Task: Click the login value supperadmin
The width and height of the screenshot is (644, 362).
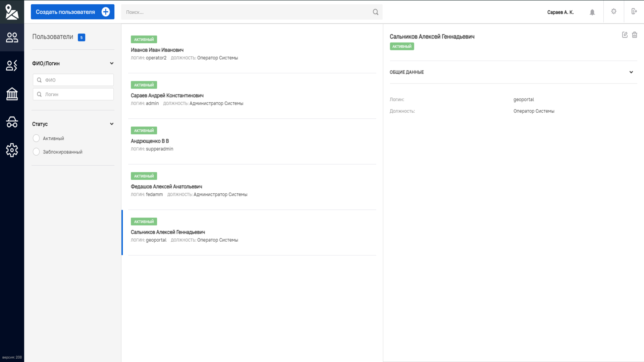Action: pyautogui.click(x=159, y=149)
